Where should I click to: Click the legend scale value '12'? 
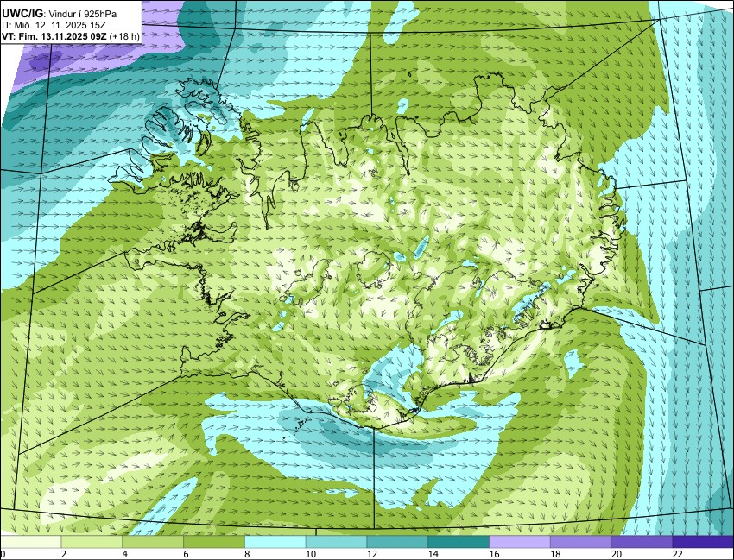pyautogui.click(x=372, y=554)
